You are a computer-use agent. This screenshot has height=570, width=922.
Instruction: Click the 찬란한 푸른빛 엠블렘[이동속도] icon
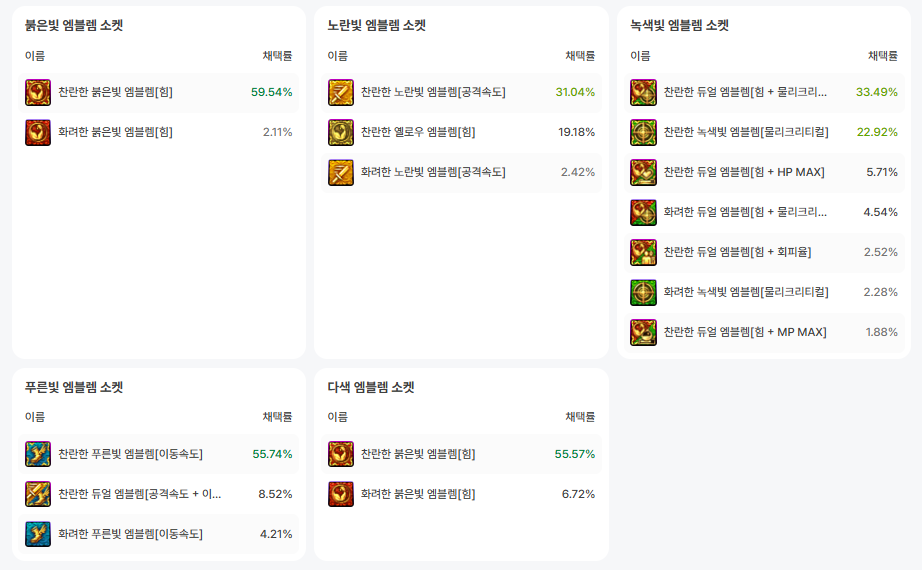38,454
